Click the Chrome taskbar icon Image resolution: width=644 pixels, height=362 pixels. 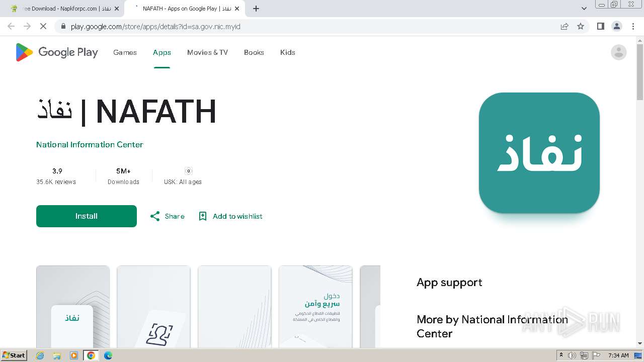[91, 355]
